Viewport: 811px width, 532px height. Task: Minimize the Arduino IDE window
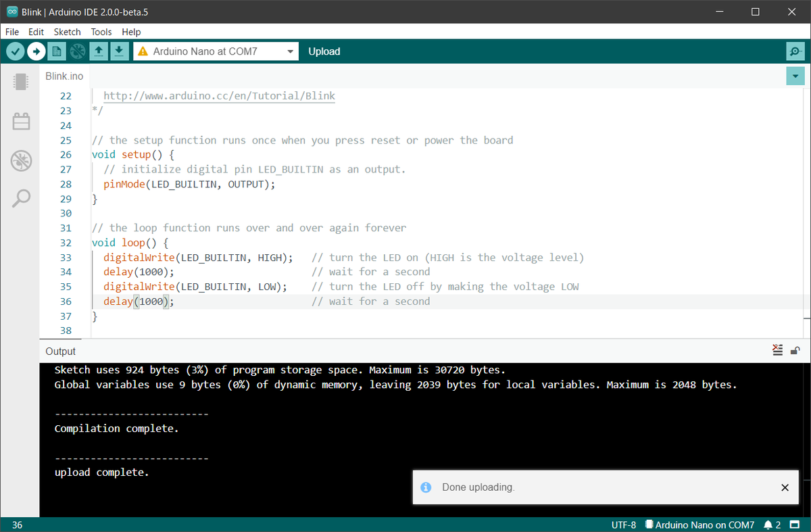(x=719, y=11)
